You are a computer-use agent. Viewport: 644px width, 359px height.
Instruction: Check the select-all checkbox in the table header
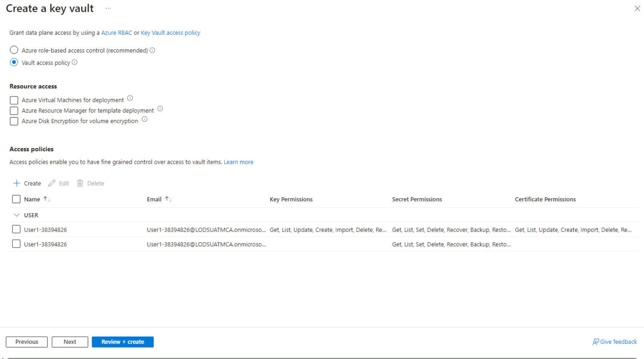16,199
